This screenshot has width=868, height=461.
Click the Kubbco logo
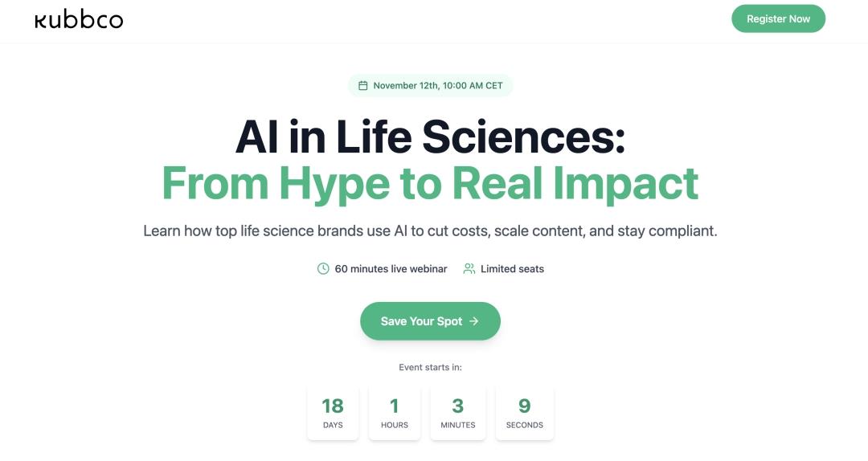coord(79,19)
